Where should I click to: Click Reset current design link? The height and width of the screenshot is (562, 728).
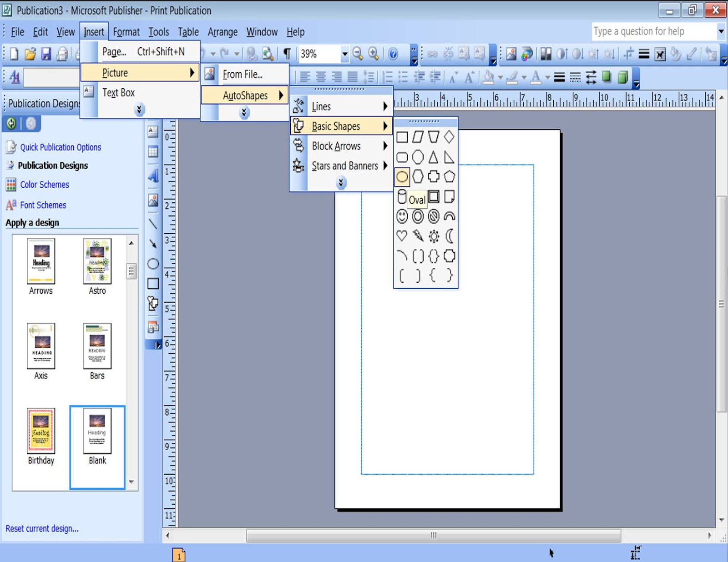coord(42,528)
